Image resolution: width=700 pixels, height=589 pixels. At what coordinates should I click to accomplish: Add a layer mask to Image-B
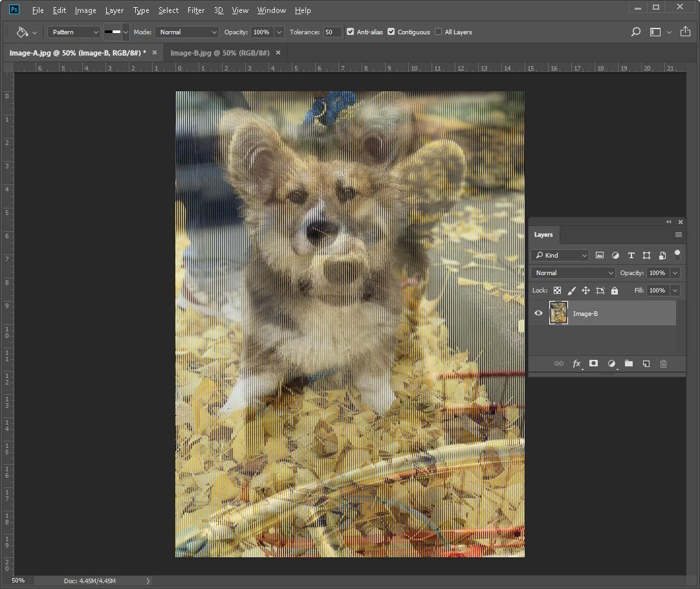[x=593, y=364]
